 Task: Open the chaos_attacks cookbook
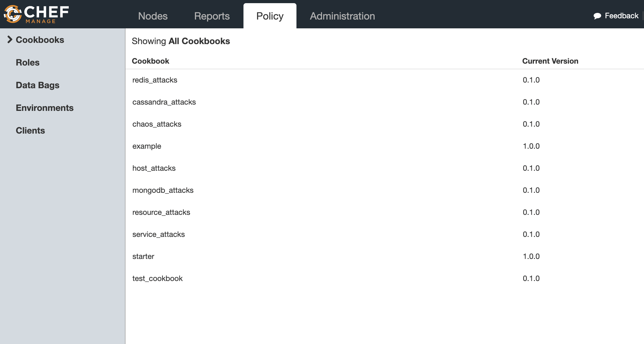coord(157,124)
